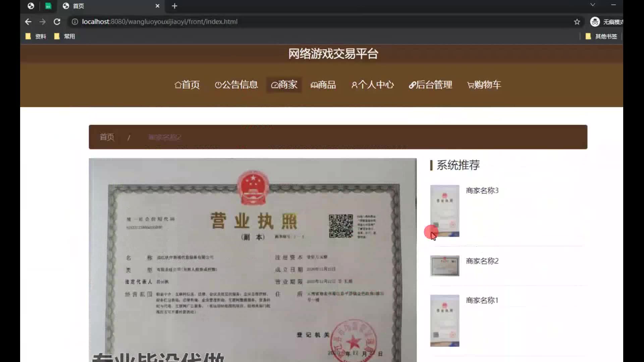This screenshot has height=362, width=644.
Task: Click the 系统推荐 section heading
Action: 458,165
